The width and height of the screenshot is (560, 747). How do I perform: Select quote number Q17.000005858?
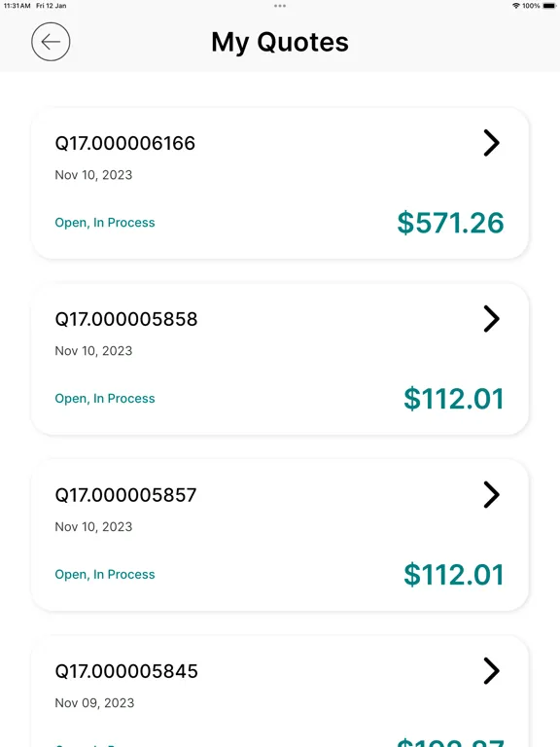[x=126, y=319]
